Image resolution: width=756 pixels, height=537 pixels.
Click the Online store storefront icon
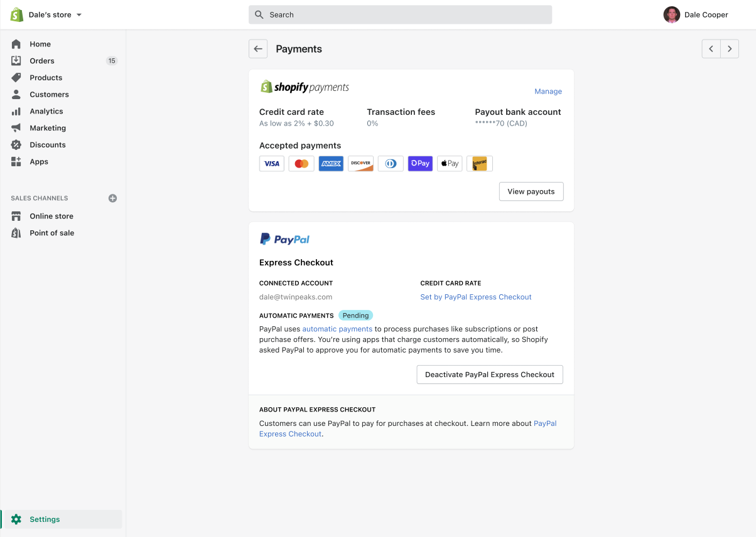[16, 216]
